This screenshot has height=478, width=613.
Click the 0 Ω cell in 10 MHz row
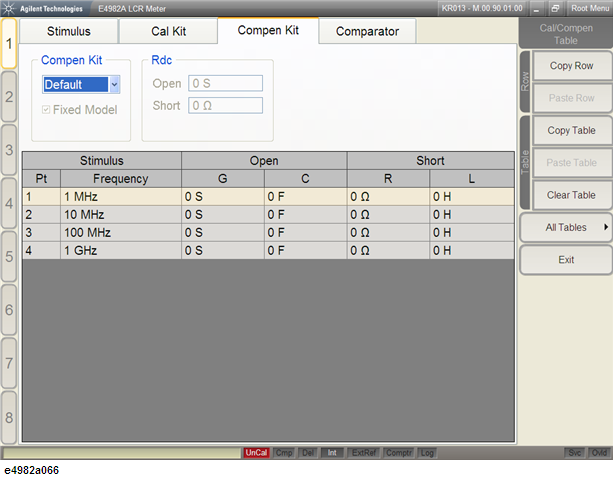click(x=388, y=215)
